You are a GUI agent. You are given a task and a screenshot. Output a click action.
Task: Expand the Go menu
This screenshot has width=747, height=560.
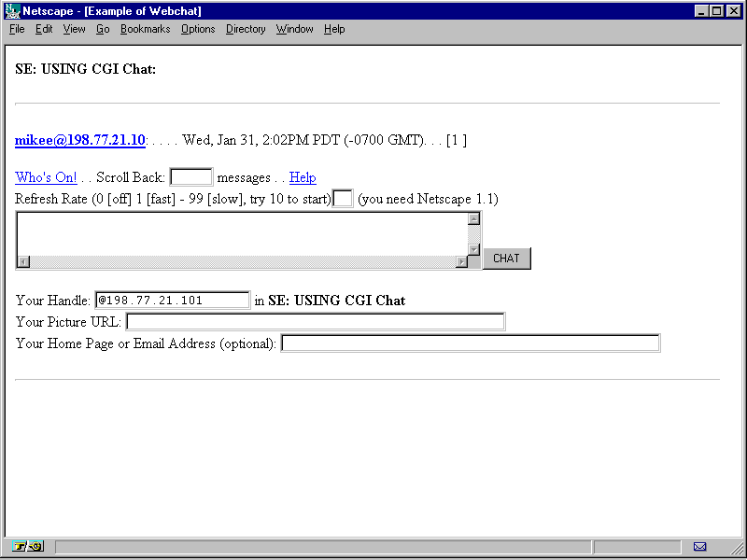[103, 29]
